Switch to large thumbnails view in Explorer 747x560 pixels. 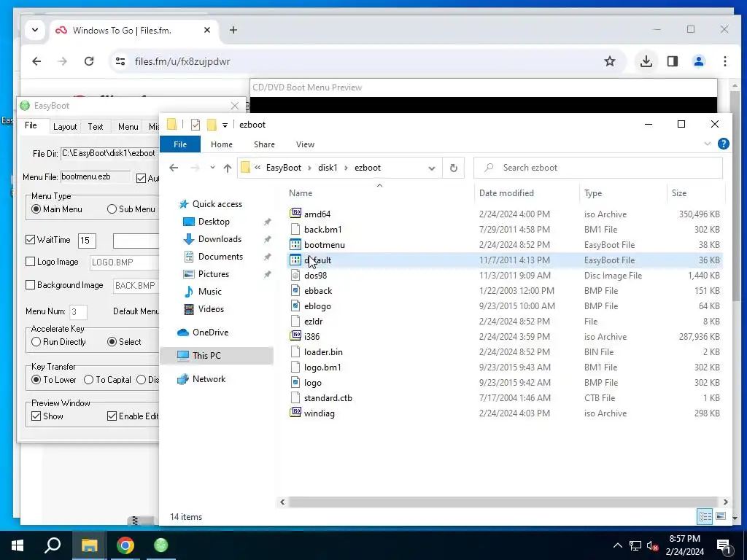pyautogui.click(x=721, y=516)
